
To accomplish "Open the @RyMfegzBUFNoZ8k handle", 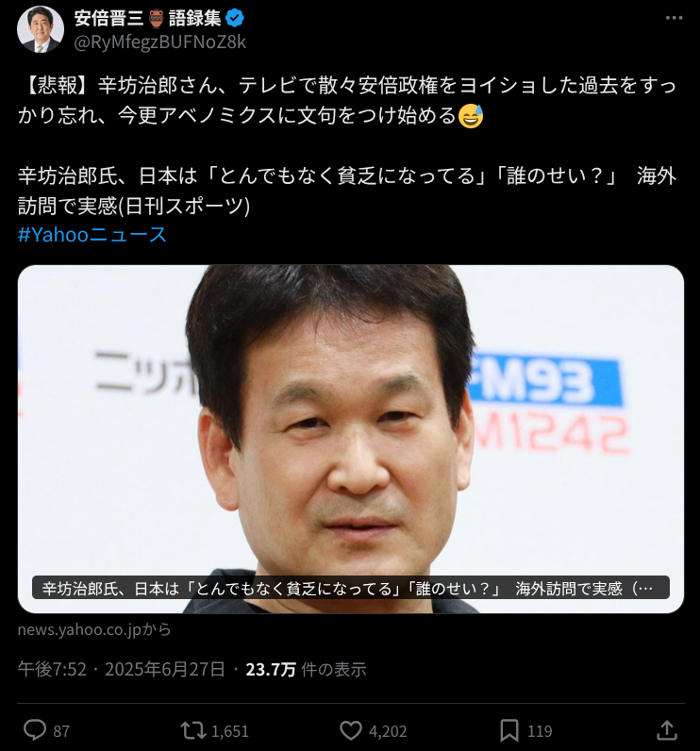I will pyautogui.click(x=160, y=42).
